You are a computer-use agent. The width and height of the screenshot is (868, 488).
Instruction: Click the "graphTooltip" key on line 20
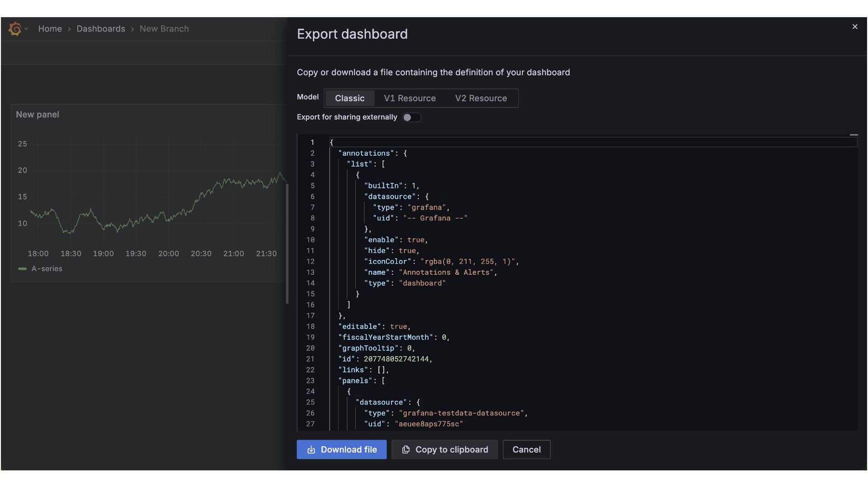tap(368, 348)
